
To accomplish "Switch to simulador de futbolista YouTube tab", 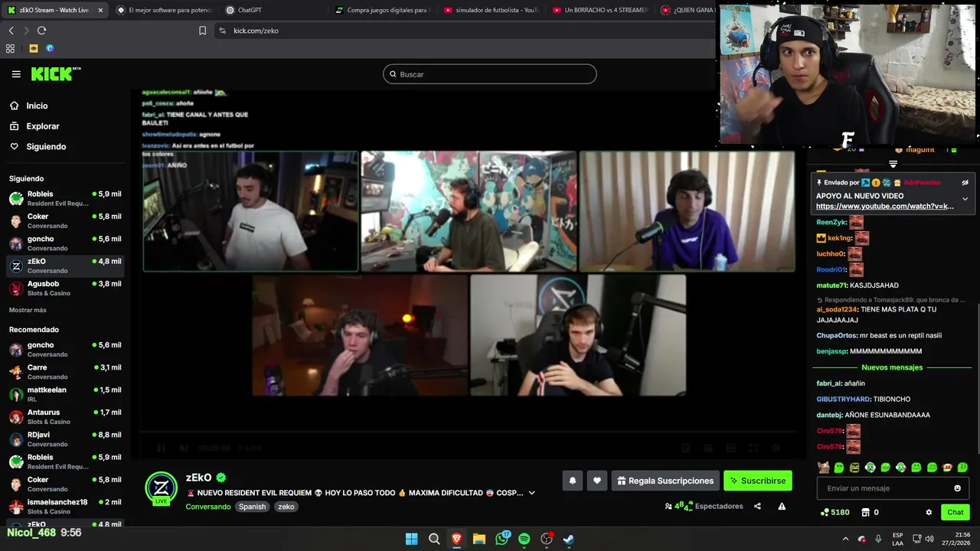I will 496,10.
